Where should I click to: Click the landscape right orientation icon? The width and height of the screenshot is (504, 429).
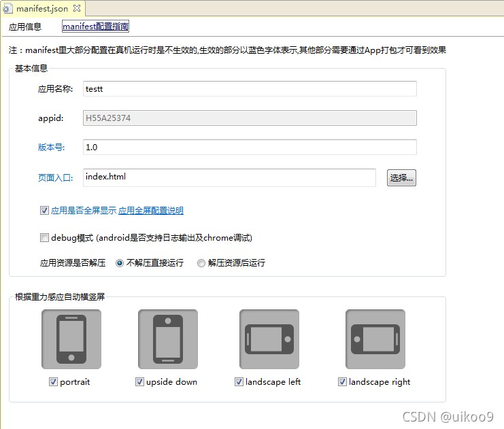(x=375, y=339)
